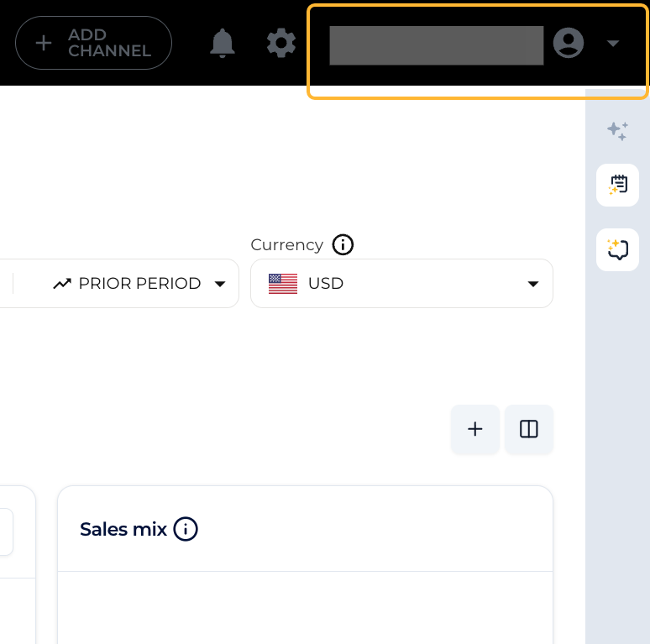Open the notifications bell

pos(223,43)
